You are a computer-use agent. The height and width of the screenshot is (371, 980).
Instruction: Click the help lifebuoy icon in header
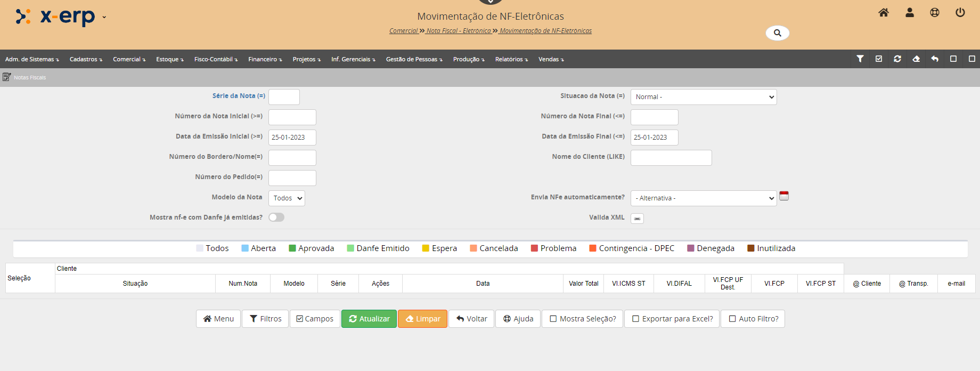[935, 13]
